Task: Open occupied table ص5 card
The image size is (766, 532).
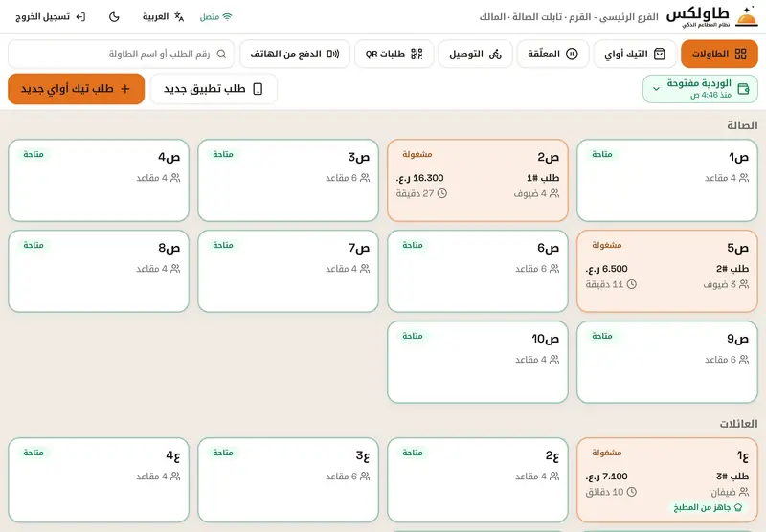Action: (666, 271)
